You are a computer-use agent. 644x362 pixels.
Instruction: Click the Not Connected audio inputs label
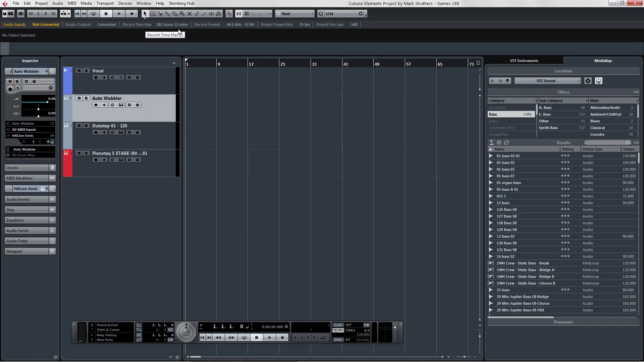point(46,24)
